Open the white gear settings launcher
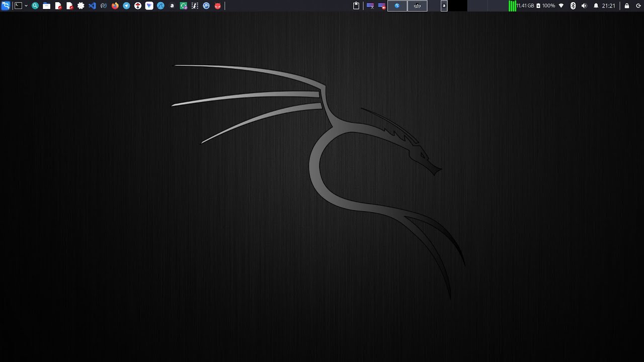 point(80,6)
